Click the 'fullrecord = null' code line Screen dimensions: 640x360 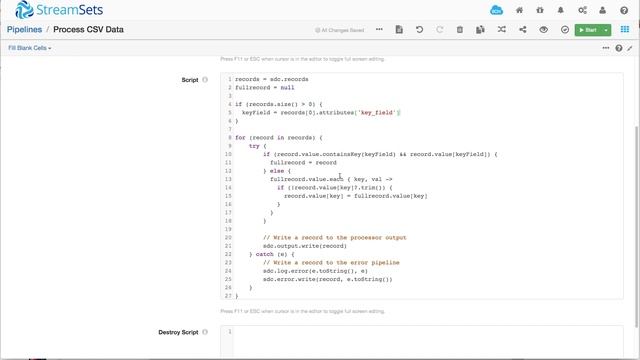264,87
